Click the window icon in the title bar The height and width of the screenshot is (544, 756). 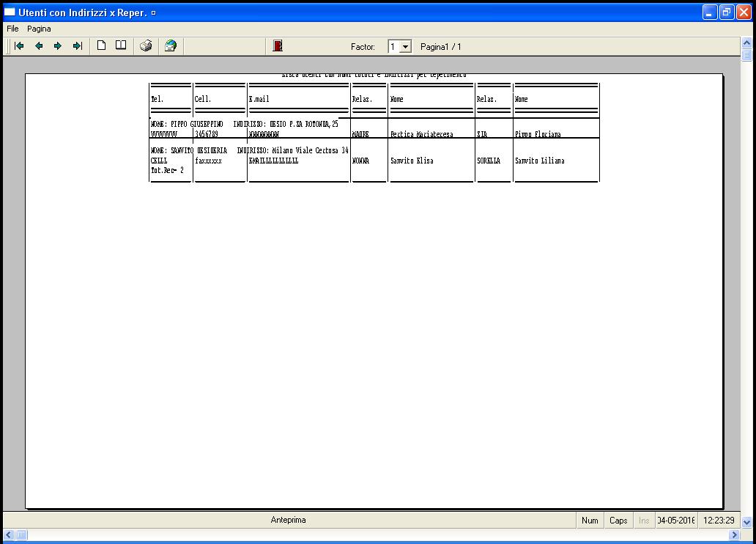point(10,12)
